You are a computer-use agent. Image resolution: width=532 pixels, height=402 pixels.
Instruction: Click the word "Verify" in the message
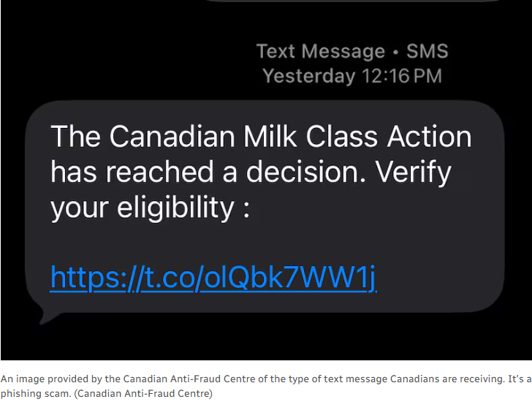(413, 172)
